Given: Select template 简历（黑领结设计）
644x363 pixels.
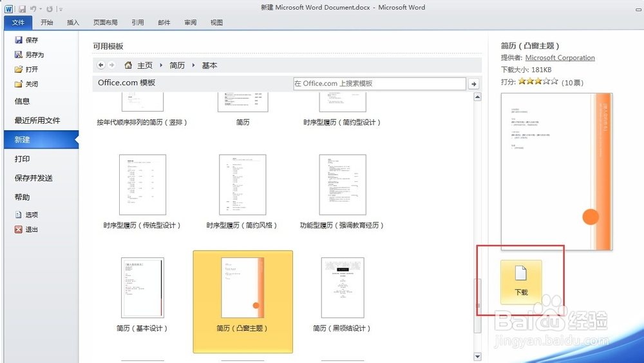Looking at the screenshot, I should coord(342,295).
